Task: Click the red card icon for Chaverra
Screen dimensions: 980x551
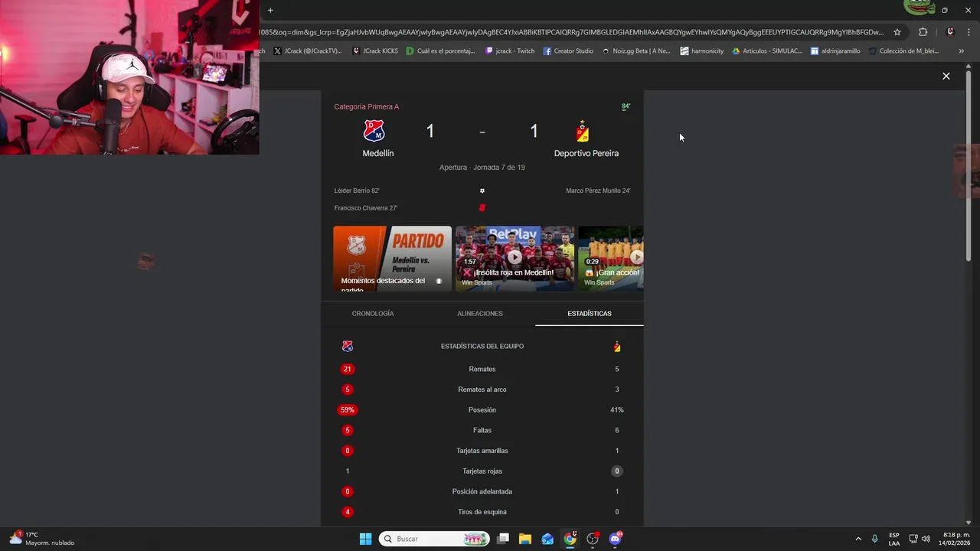Action: 482,207
